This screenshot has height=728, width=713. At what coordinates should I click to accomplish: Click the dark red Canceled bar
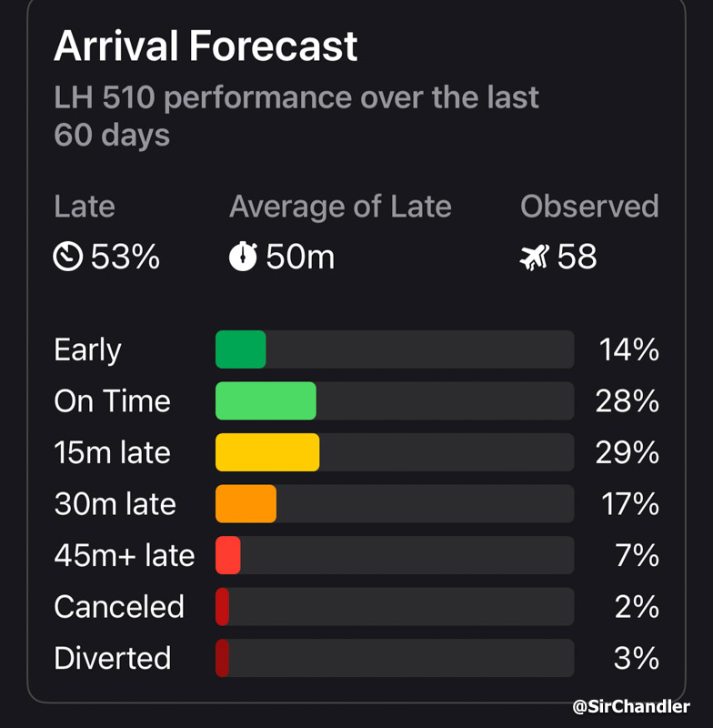point(222,607)
